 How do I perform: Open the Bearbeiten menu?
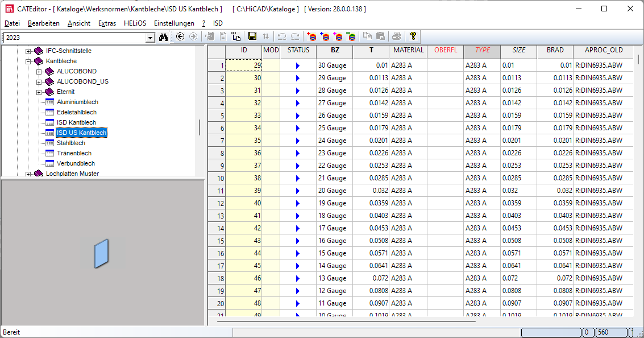click(44, 23)
